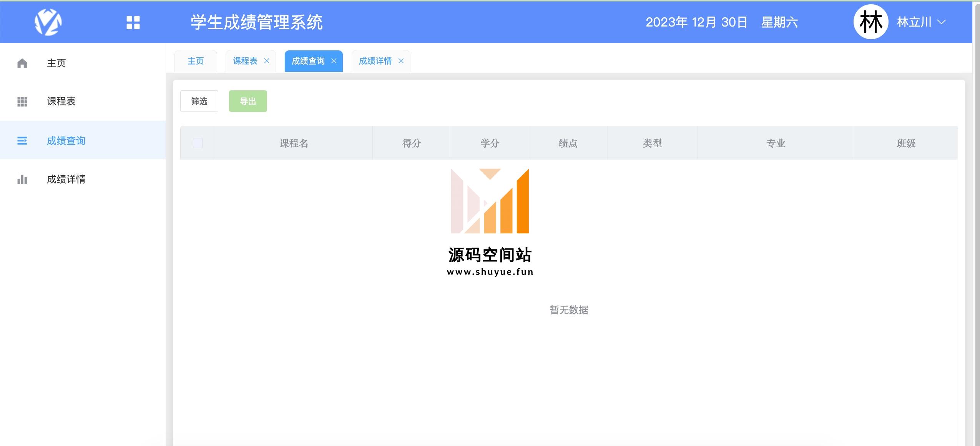Expand the 林立川 user dropdown arrow
Screen dimensions: 980x446
pyautogui.click(x=941, y=22)
